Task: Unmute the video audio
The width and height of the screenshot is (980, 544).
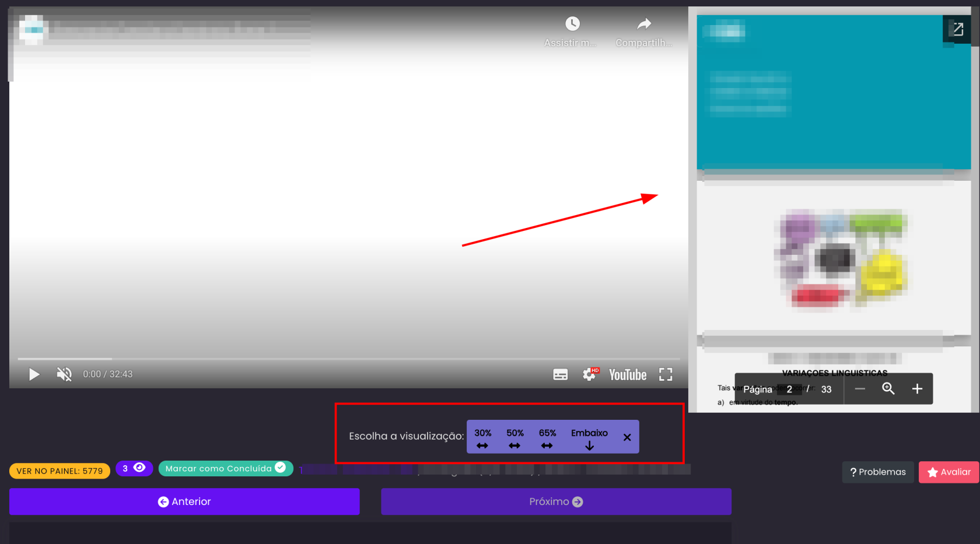Action: point(64,374)
